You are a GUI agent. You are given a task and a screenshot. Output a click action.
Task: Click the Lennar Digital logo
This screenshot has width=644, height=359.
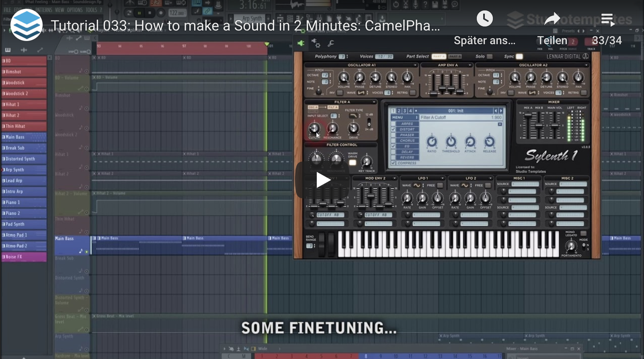tap(567, 57)
